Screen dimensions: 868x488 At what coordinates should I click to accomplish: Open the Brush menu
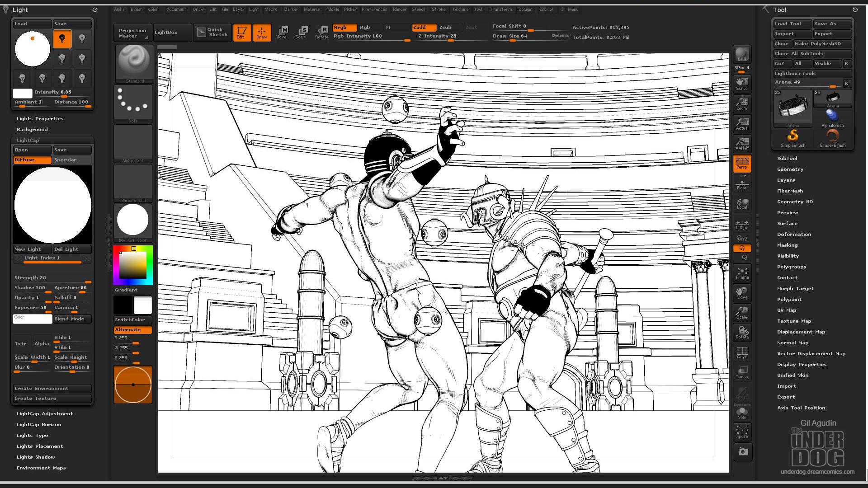137,9
